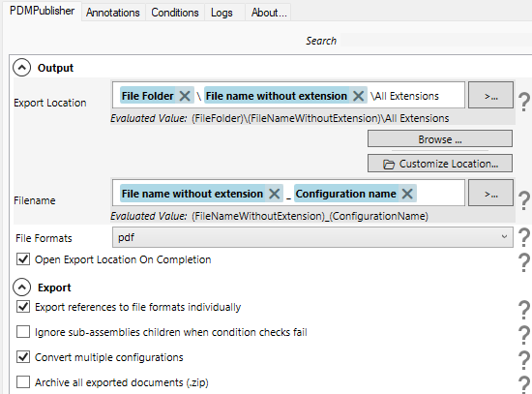The width and height of the screenshot is (532, 394).
Task: Switch to the Conditions tab
Action: click(175, 13)
